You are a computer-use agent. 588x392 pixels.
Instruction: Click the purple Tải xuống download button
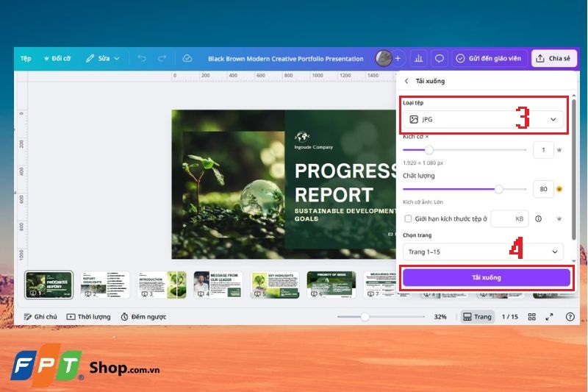pyautogui.click(x=487, y=277)
